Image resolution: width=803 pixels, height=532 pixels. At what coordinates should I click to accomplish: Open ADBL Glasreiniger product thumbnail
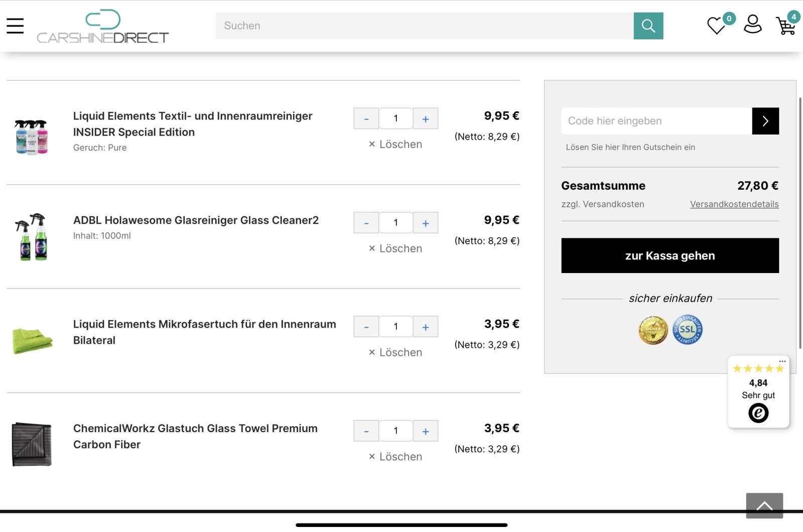pos(32,237)
